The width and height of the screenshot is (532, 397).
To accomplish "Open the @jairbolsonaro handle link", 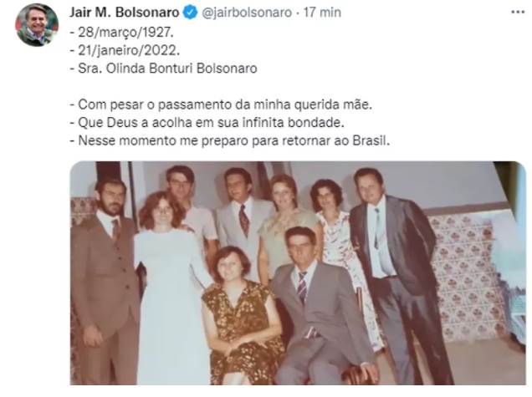I will tap(247, 13).
